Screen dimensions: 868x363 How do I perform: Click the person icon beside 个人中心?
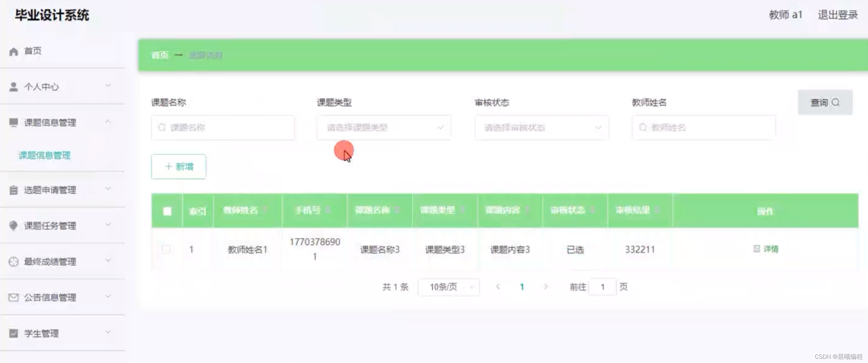pyautogui.click(x=13, y=87)
